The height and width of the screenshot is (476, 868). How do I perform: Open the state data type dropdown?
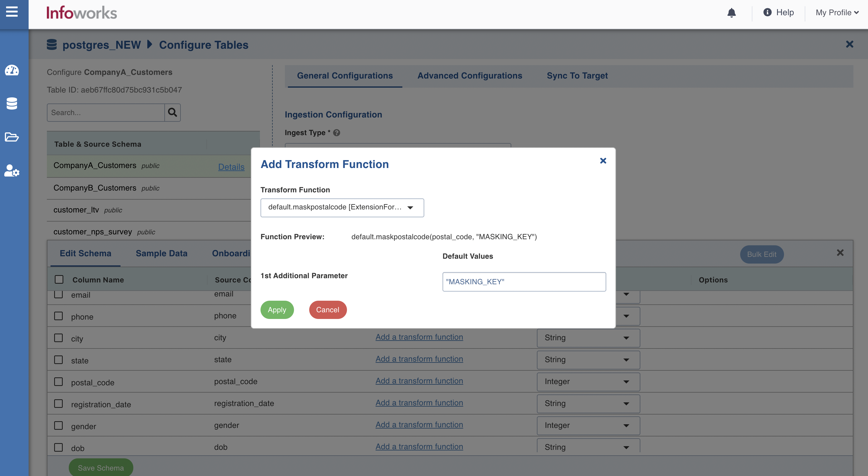pos(588,360)
